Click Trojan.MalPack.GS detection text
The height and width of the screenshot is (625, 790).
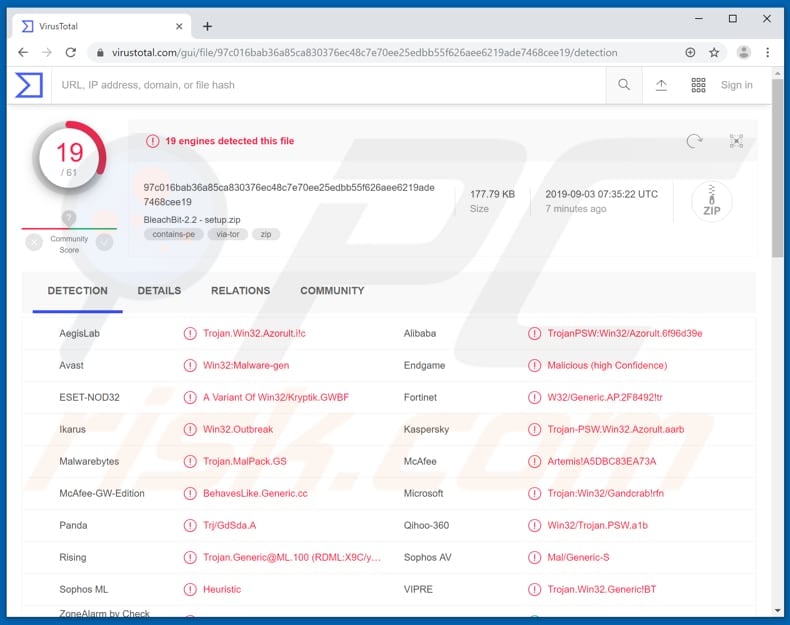[x=244, y=461]
